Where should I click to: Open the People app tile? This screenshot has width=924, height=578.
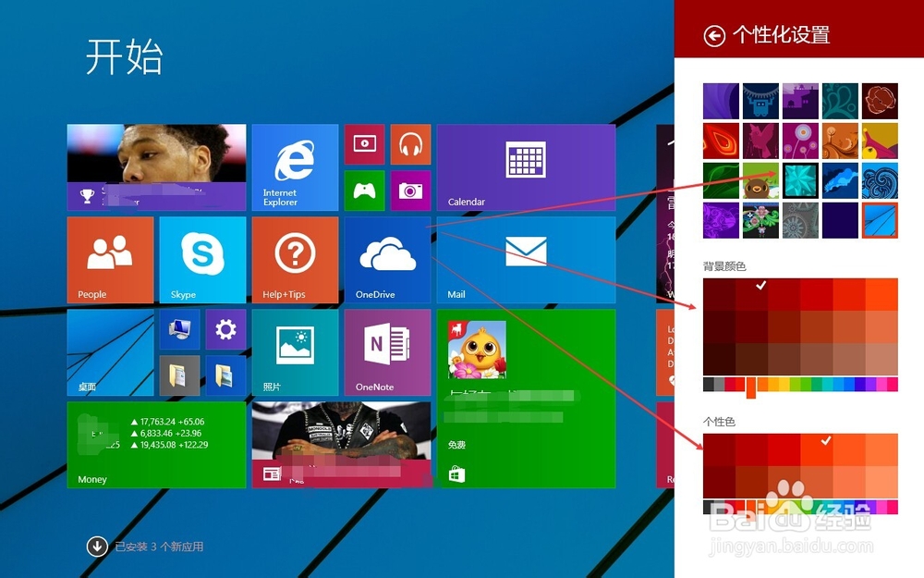coord(109,259)
